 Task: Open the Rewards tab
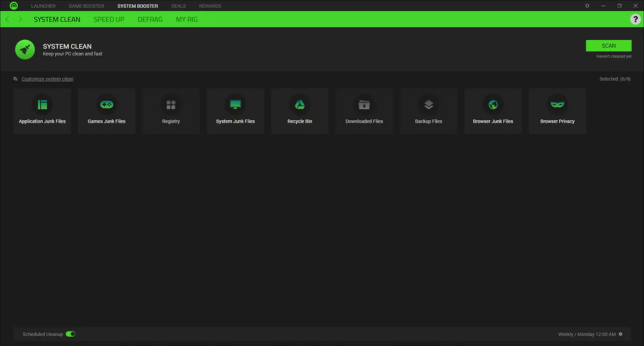(210, 6)
